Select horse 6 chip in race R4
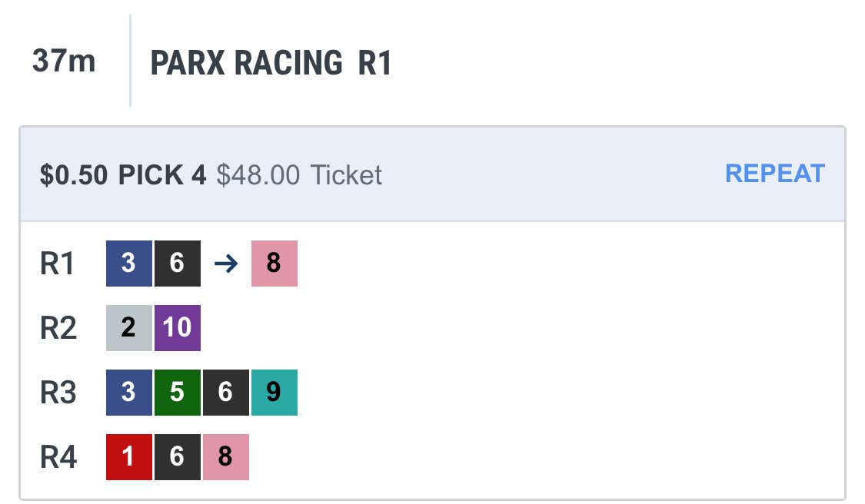Screen dimensions: 865x504 pyautogui.click(x=178, y=456)
